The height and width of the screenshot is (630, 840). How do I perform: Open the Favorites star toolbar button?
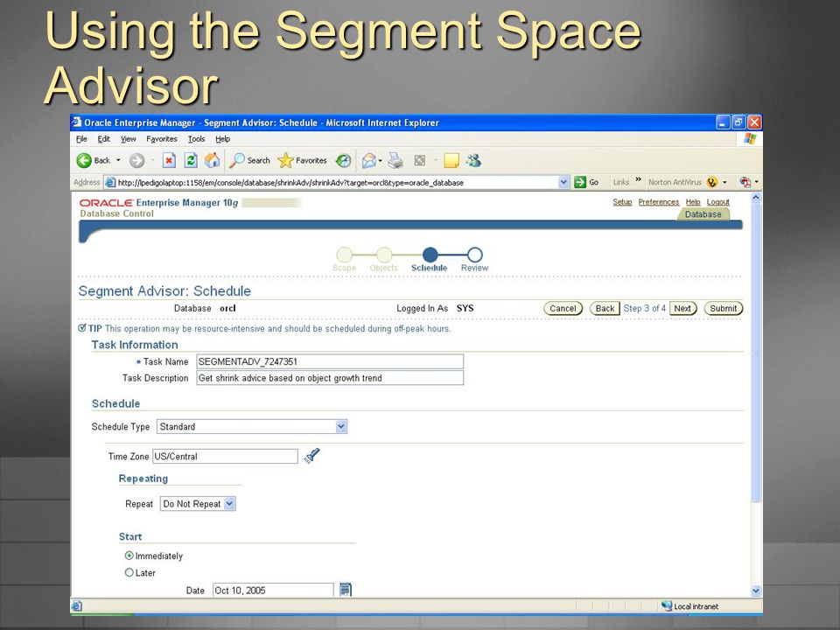tap(303, 160)
